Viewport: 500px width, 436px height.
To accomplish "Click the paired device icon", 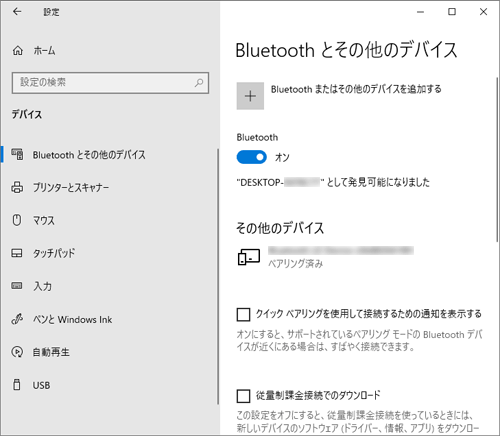I will [x=249, y=257].
